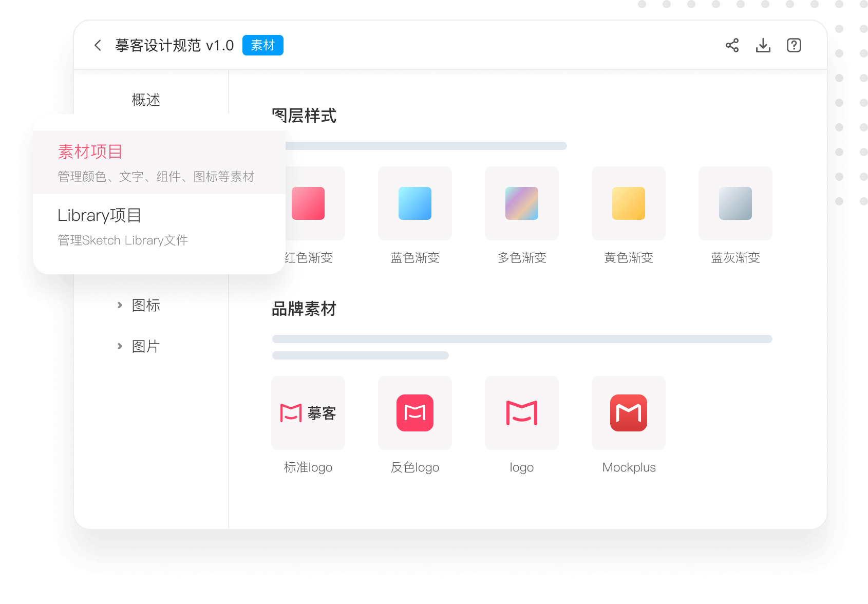The image size is (868, 604).
Task: Select the 标准logo brand thumbnail
Action: click(308, 413)
